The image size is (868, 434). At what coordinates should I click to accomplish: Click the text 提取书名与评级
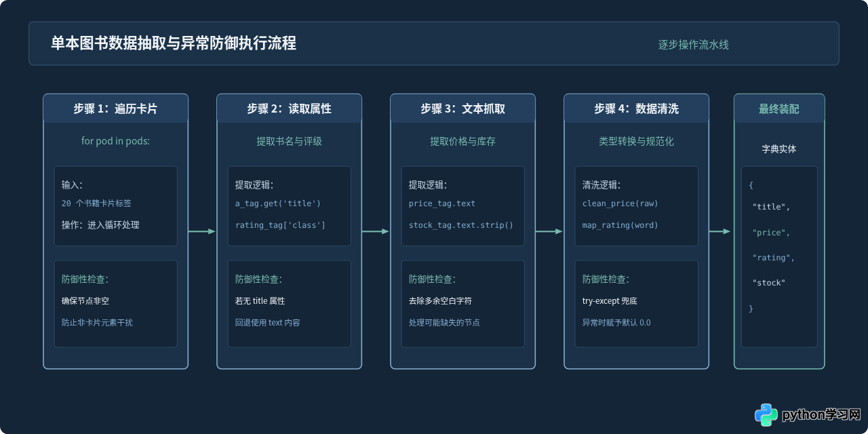[x=289, y=141]
